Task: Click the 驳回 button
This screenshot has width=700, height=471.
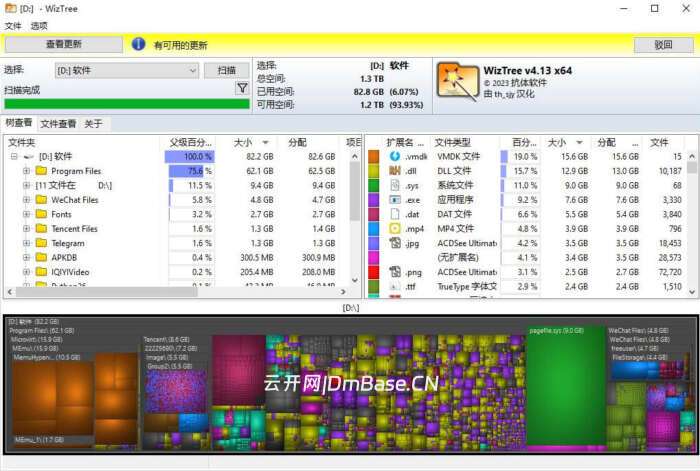Action: tap(664, 45)
